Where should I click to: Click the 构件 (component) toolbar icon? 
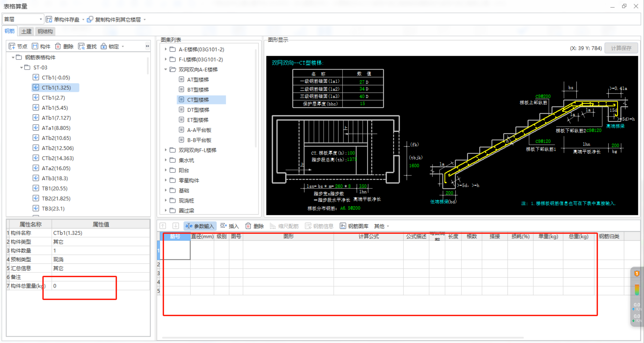tap(35, 46)
